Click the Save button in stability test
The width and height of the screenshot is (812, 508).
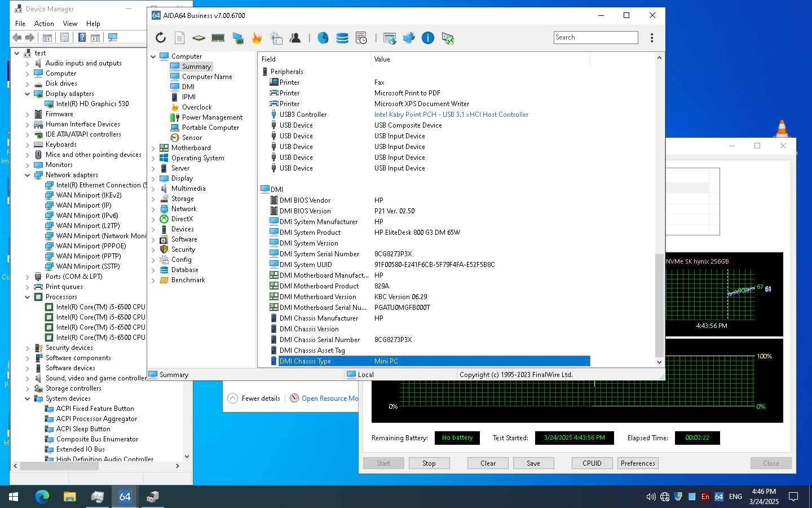(533, 463)
